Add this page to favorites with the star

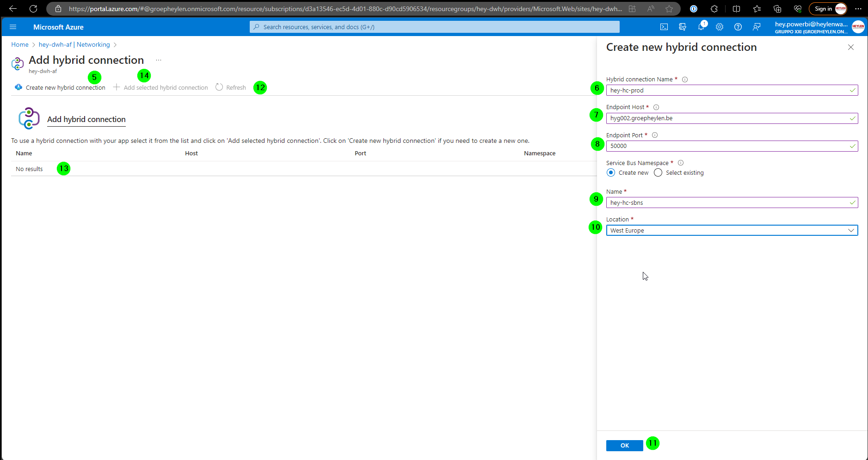click(669, 8)
